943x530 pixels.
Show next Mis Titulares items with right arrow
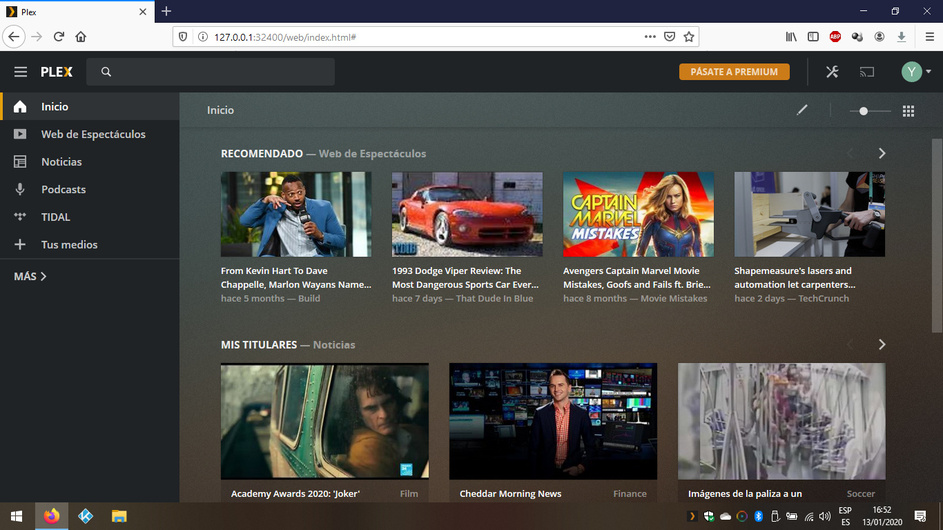coord(882,345)
